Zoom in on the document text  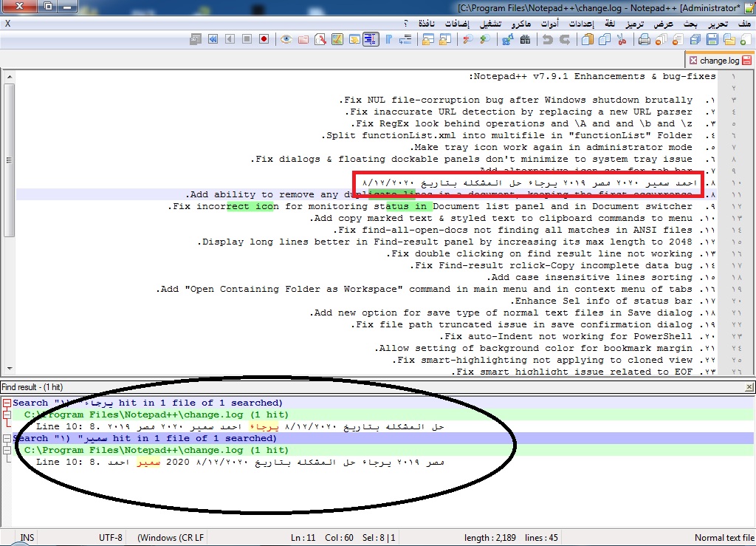pyautogui.click(x=484, y=38)
